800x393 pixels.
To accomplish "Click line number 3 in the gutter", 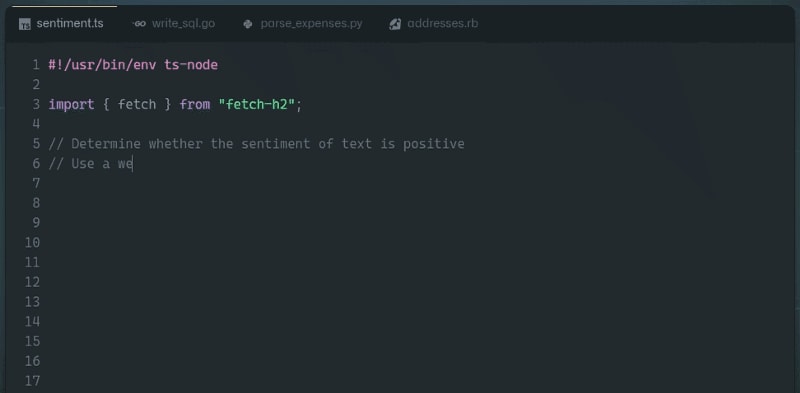I will click(36, 105).
